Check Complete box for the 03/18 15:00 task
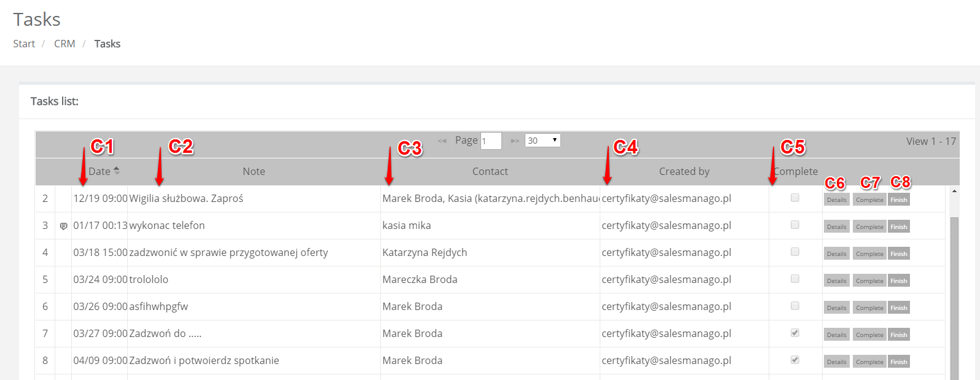Image resolution: width=980 pixels, height=380 pixels. point(795,252)
